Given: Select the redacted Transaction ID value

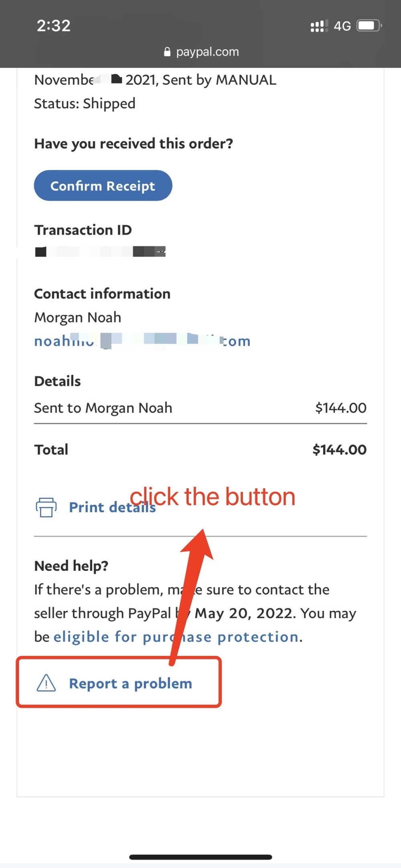Looking at the screenshot, I should (100, 252).
